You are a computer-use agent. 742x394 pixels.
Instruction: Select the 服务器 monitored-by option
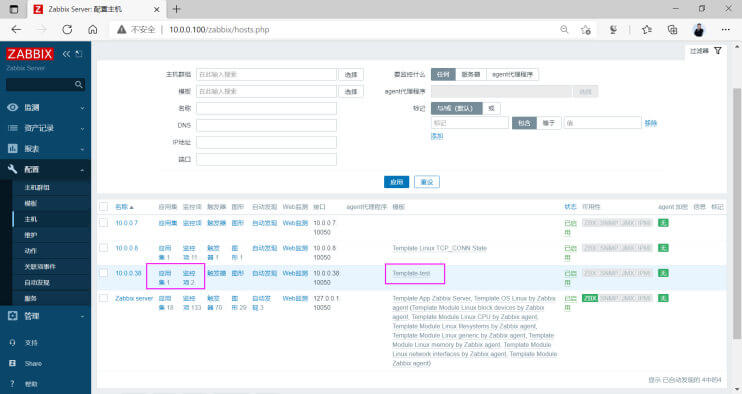470,74
